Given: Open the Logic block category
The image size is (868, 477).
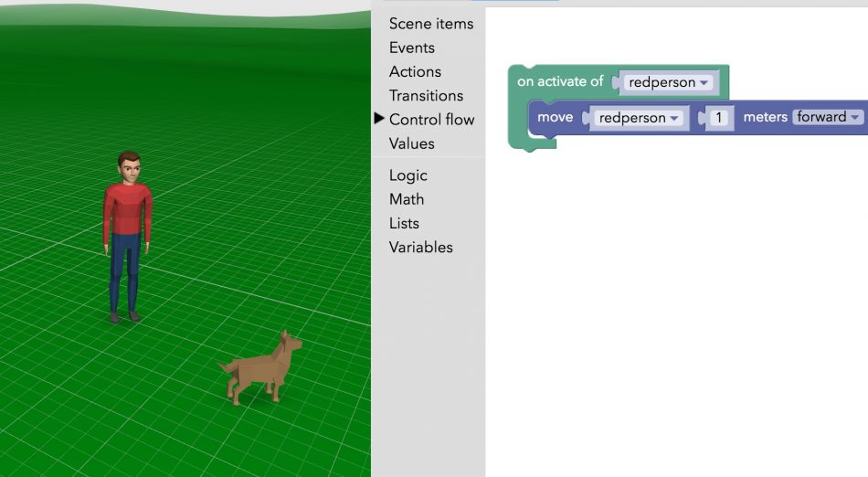Looking at the screenshot, I should [x=408, y=175].
